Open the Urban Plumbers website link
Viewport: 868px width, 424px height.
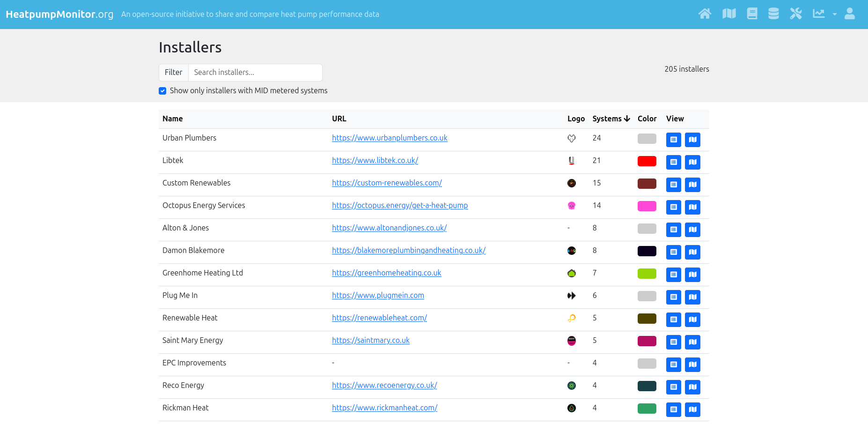pyautogui.click(x=390, y=138)
